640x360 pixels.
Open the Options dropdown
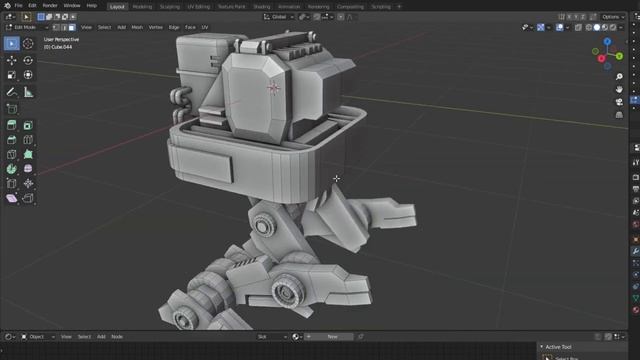coord(613,17)
